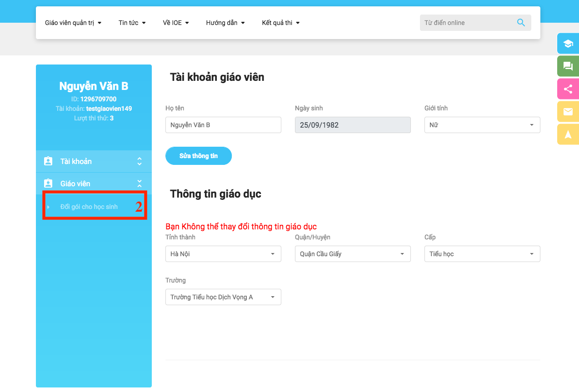Open the Hướng dẫn menu

225,22
